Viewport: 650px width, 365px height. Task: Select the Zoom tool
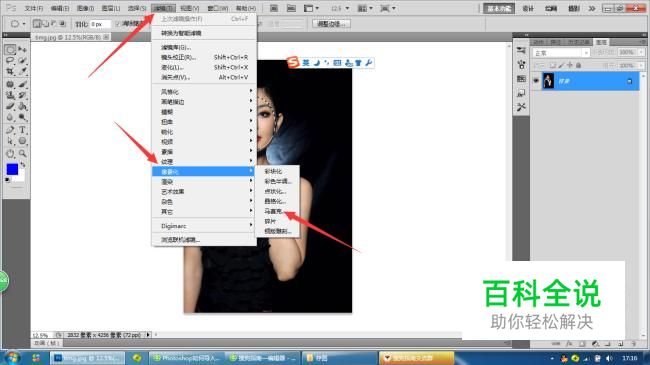click(x=22, y=154)
